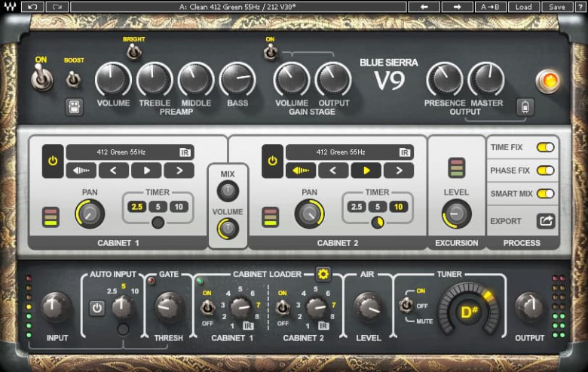Screen dimensions: 588x372
Task: Click the Export share icon
Action: click(x=546, y=221)
